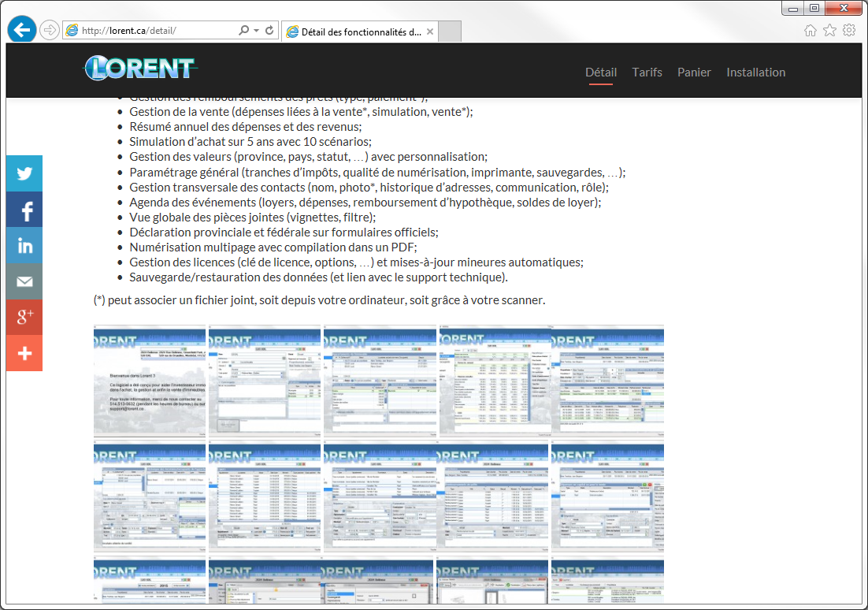Share page via Twitter sidebar icon
Screen dimensions: 868x610
(x=24, y=174)
